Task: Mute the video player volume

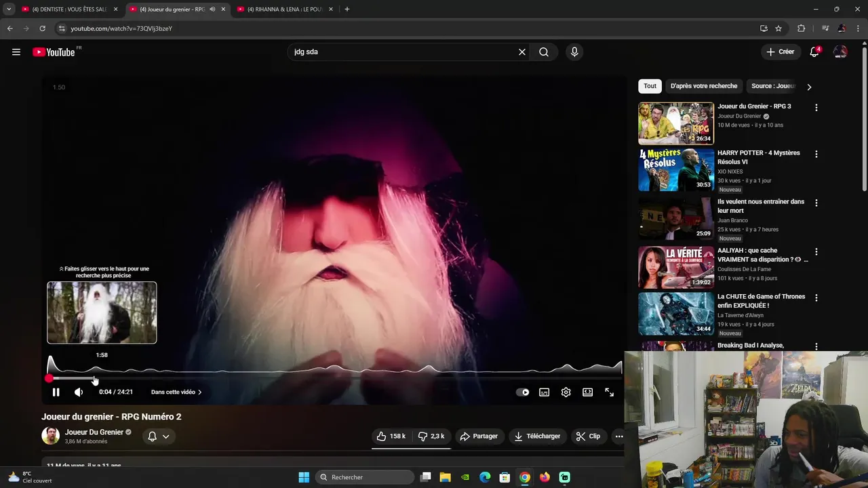Action: point(79,392)
